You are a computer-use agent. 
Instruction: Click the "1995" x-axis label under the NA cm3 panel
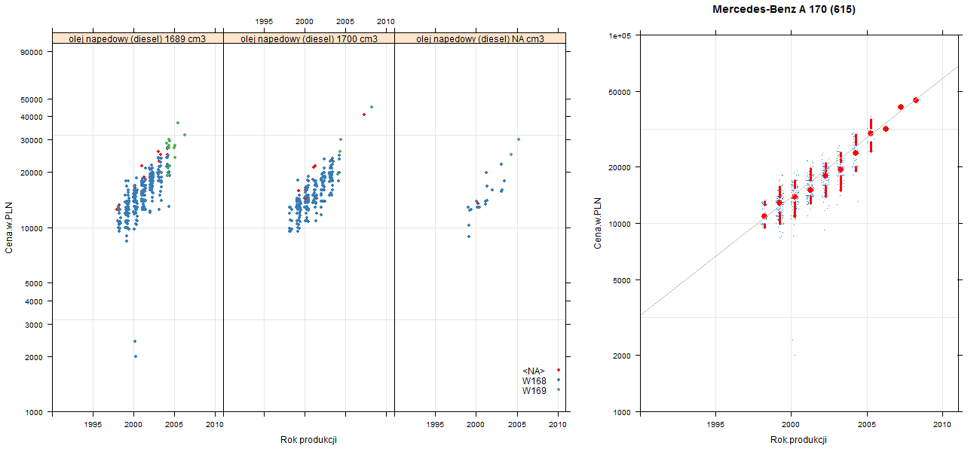tap(436, 426)
